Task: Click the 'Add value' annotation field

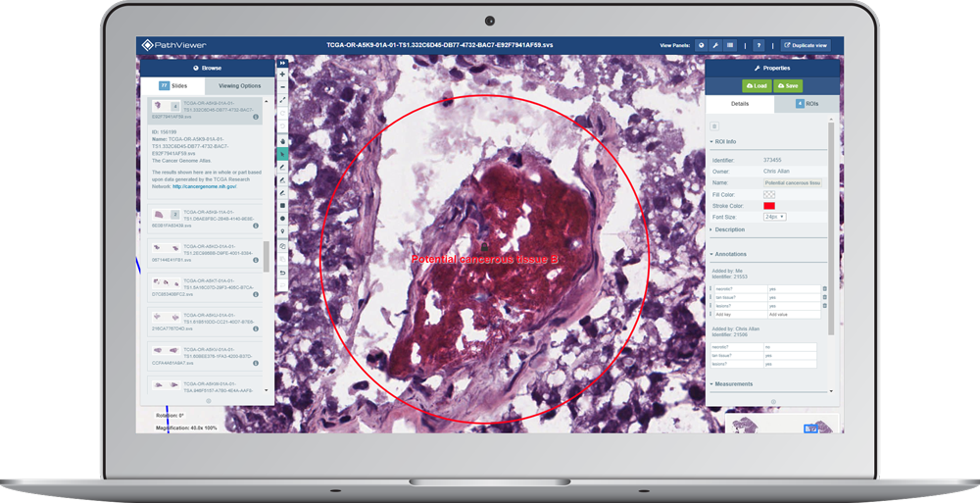Action: pyautogui.click(x=794, y=315)
